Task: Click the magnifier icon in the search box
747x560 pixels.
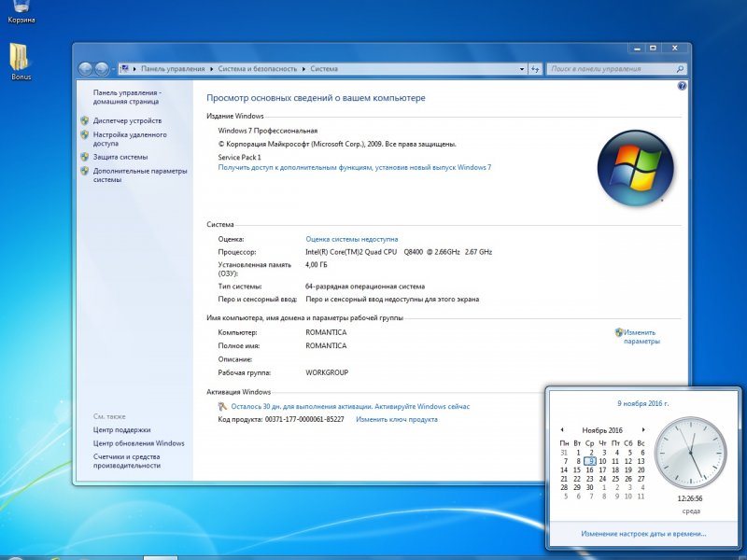Action: pos(680,69)
